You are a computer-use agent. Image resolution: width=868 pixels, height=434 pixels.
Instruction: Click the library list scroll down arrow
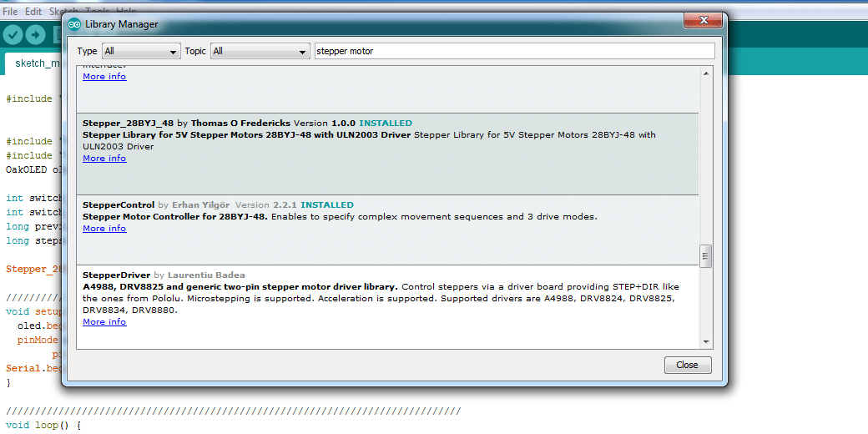point(706,341)
